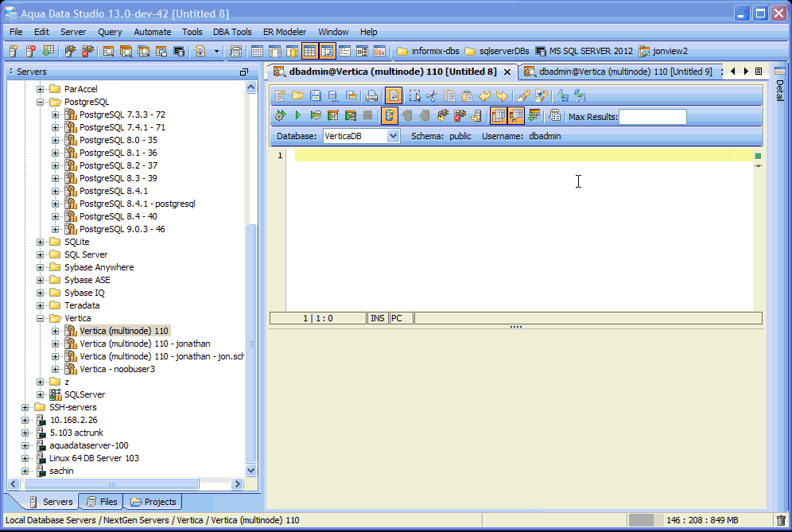The image size is (792, 532).
Task: Toggle the second highlighted view button in main toolbar
Action: point(328,51)
